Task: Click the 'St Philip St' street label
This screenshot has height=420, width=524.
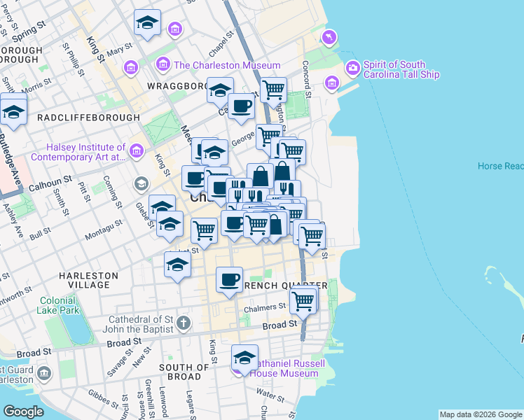Action: pos(73,59)
